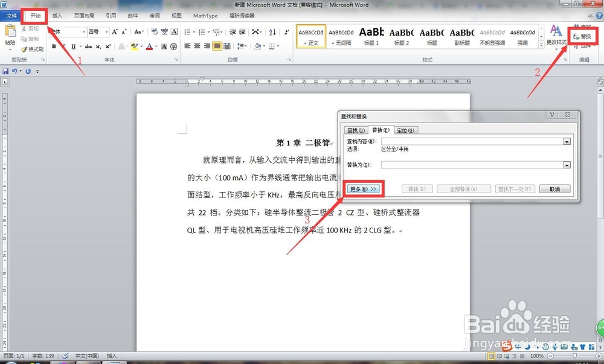
Task: Expand the Replace with (替换为) dropdown arrow
Action: (x=567, y=165)
